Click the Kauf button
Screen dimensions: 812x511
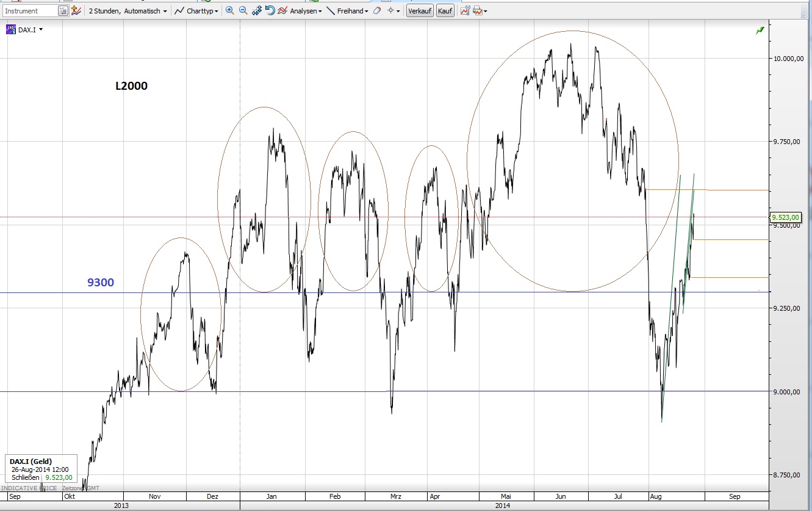pyautogui.click(x=445, y=10)
